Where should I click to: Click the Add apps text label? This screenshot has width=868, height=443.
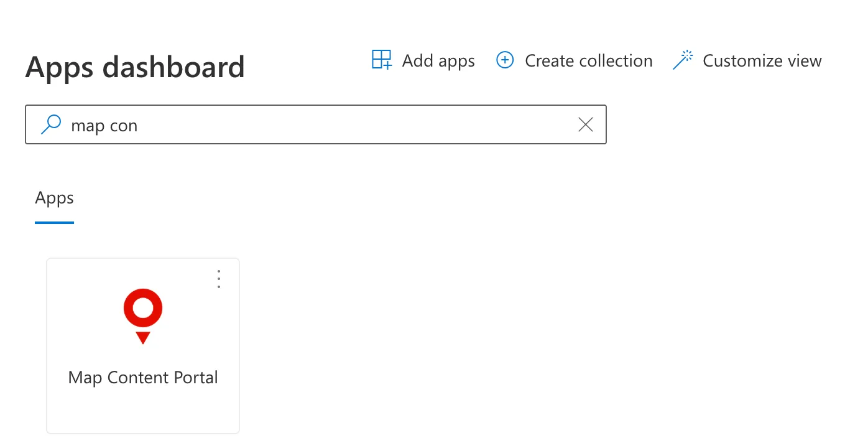438,61
